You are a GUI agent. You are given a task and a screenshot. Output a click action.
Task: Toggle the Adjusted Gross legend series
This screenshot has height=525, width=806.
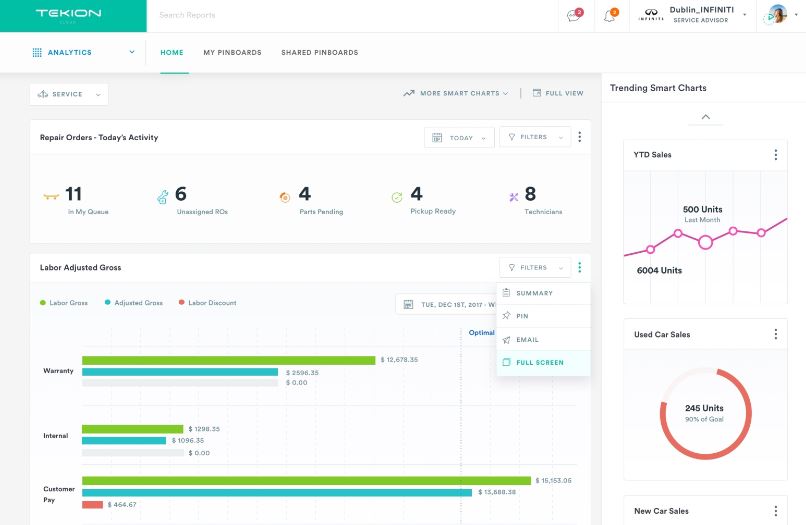click(134, 303)
